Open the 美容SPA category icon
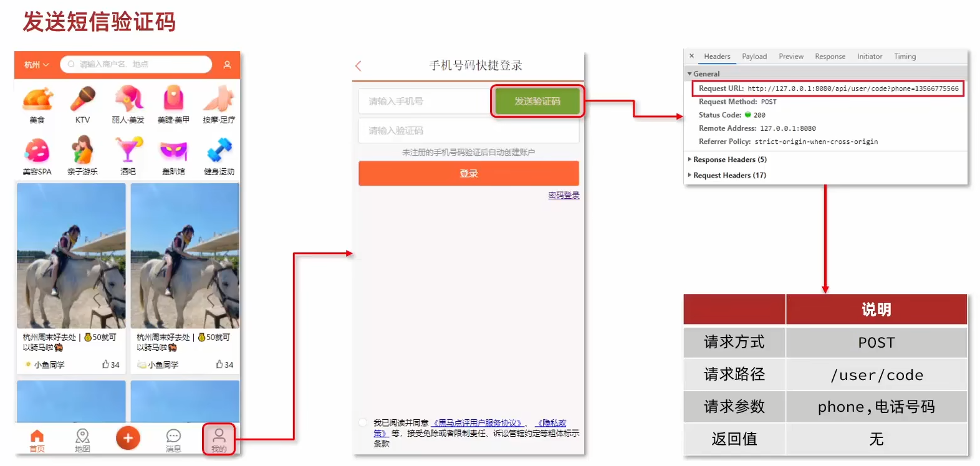980x466 pixels. 37,150
